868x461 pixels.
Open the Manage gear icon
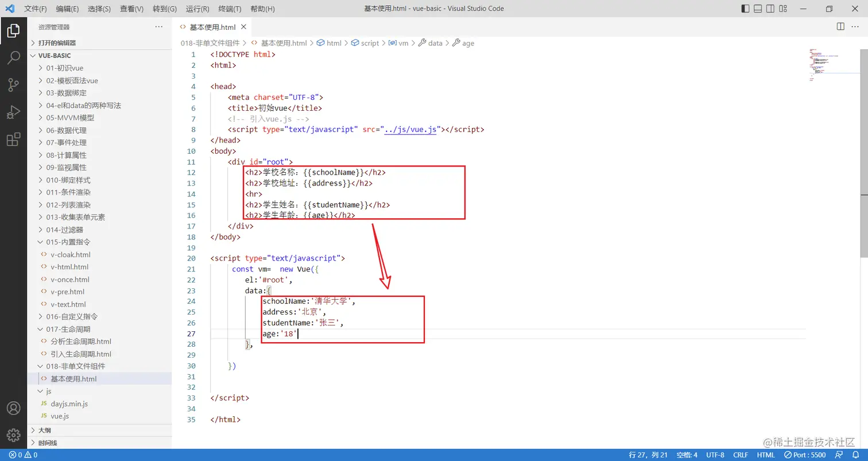pos(13,435)
